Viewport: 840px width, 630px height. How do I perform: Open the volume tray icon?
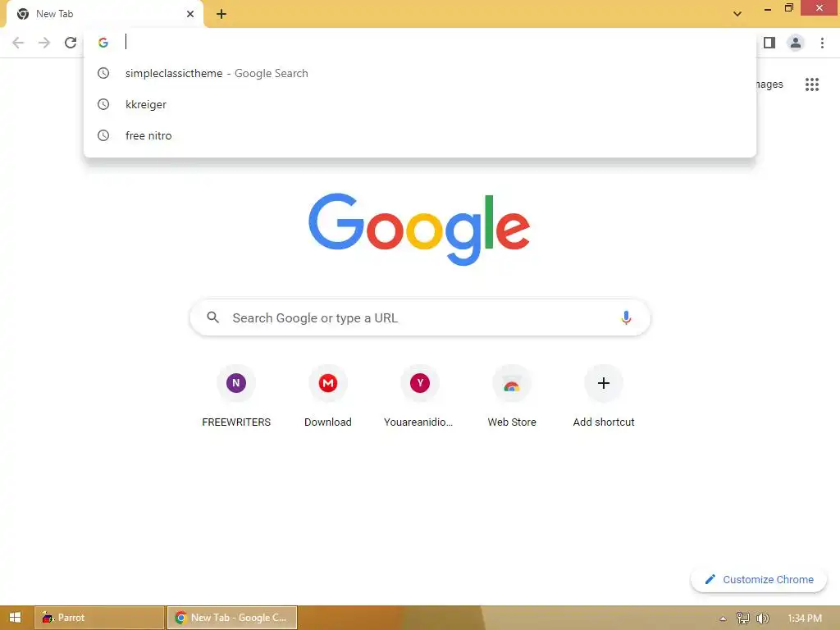click(763, 619)
